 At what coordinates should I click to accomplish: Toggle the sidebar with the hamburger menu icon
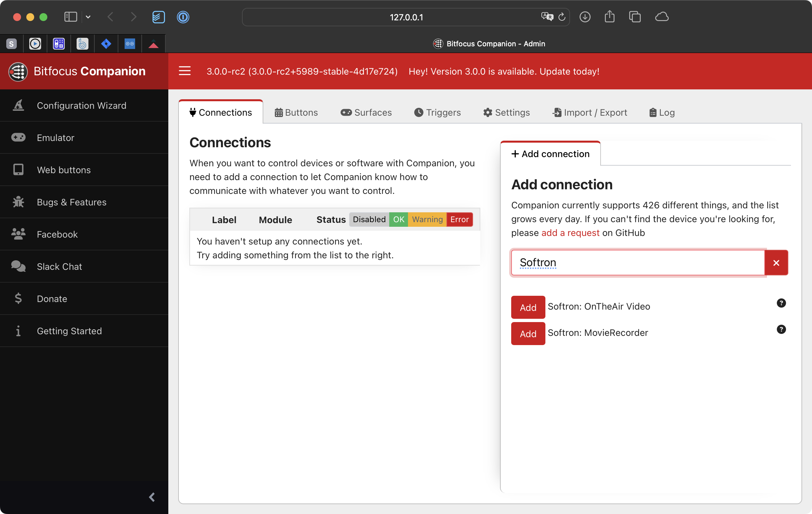[184, 71]
